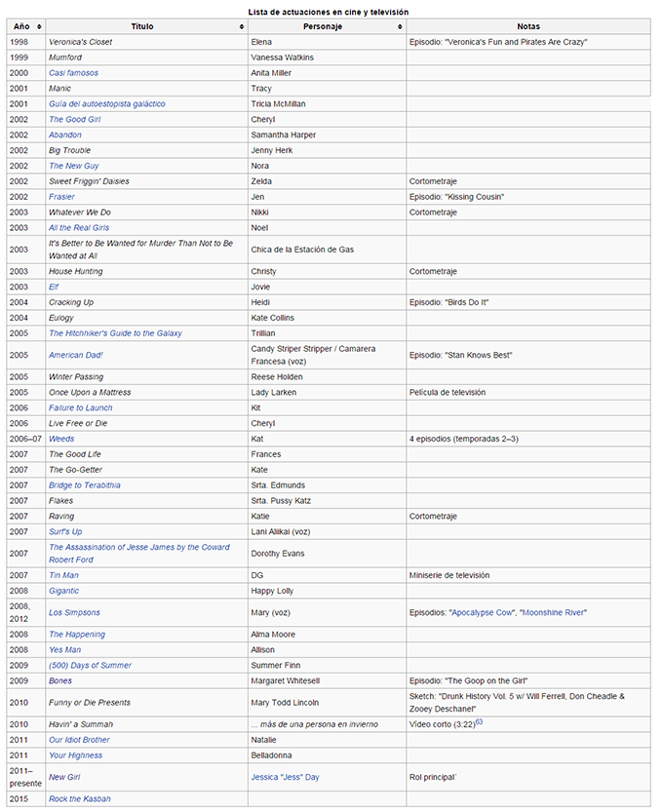Open All the Real Girls link

pyautogui.click(x=79, y=228)
